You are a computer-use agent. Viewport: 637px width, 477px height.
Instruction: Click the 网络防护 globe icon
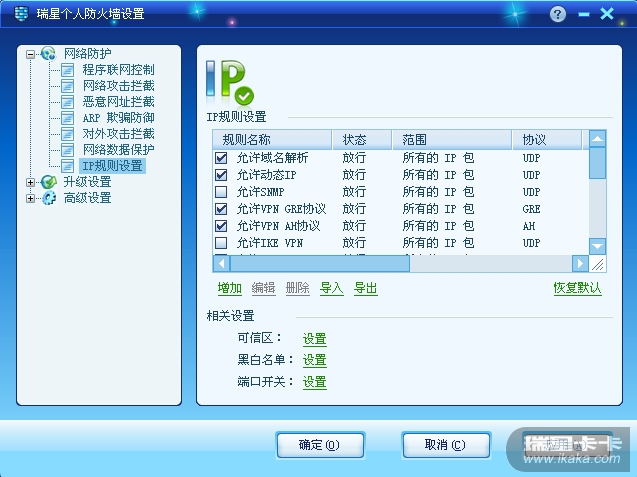coord(48,53)
